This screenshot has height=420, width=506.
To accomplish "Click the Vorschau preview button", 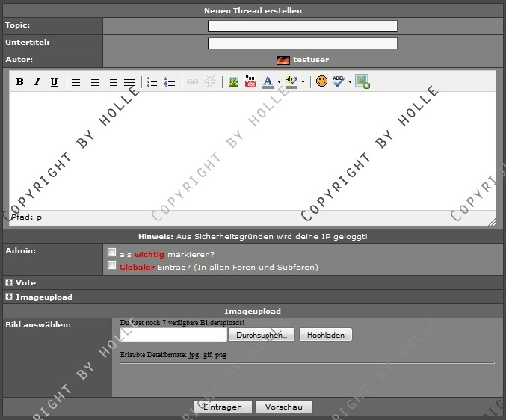I will point(283,407).
